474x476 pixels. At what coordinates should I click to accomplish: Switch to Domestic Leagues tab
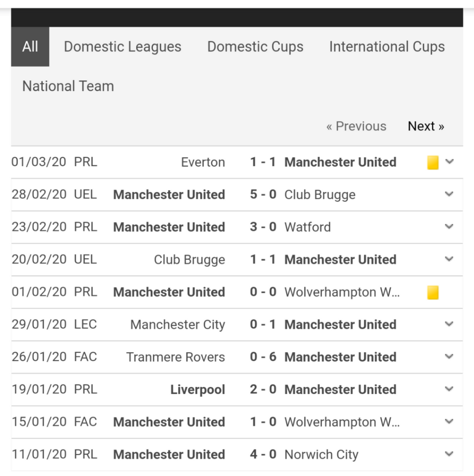[x=123, y=46]
